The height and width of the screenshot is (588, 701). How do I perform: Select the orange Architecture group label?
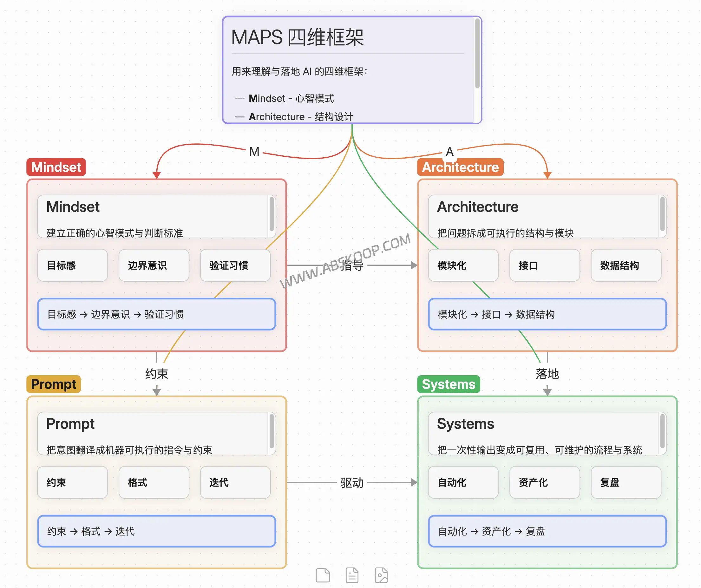[x=460, y=167]
